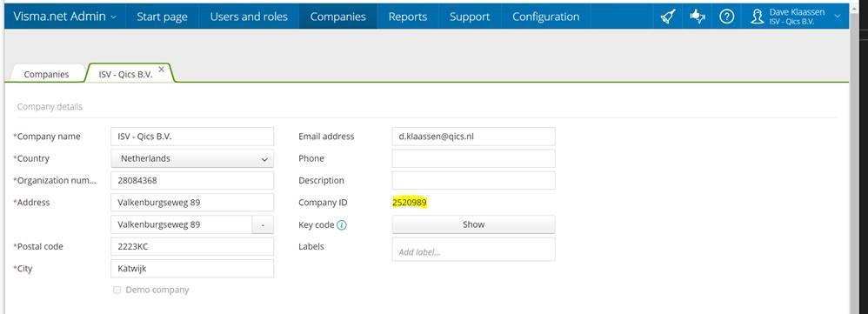The image size is (868, 314).
Task: Click the Add label input field
Action: (x=473, y=250)
